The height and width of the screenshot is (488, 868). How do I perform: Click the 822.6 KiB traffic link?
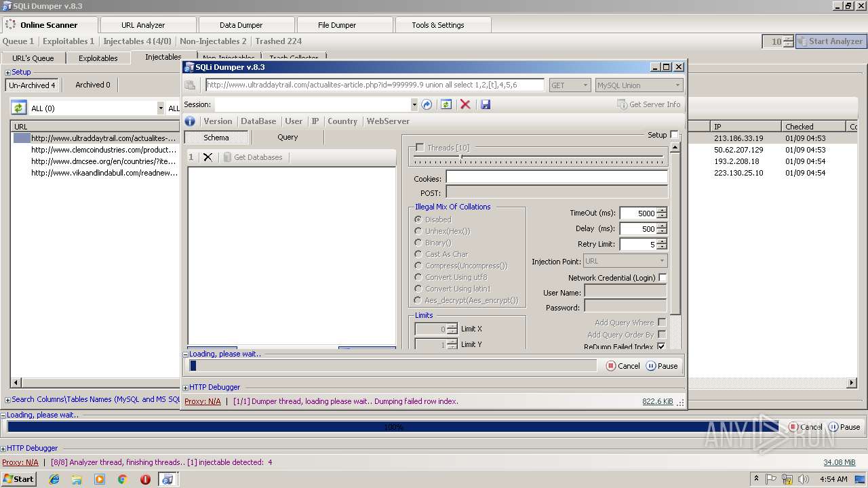point(658,402)
